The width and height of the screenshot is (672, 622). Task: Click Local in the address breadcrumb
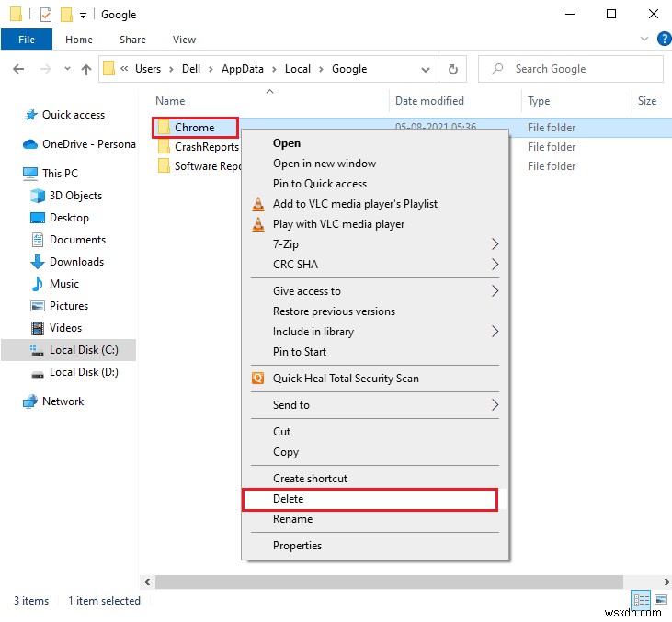[298, 69]
